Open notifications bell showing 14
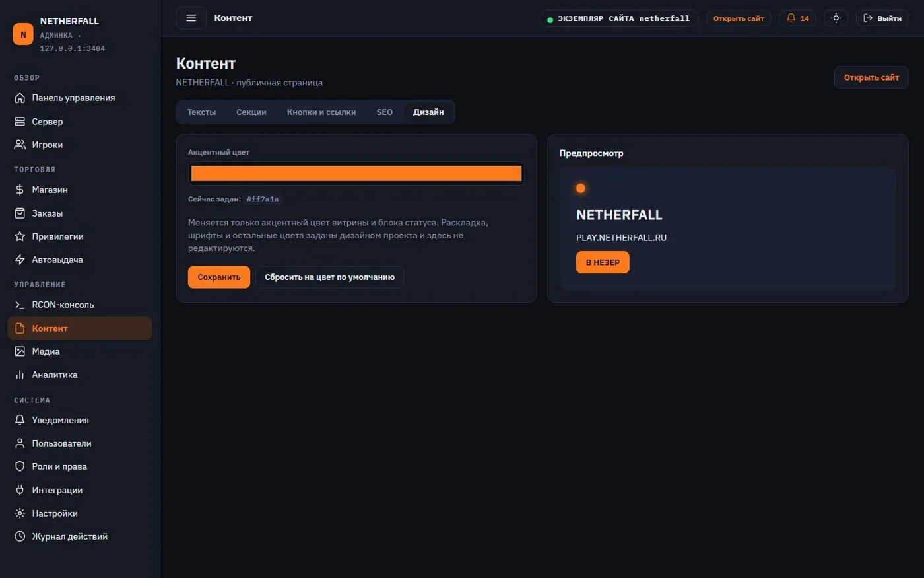The image size is (924, 578). coord(797,18)
